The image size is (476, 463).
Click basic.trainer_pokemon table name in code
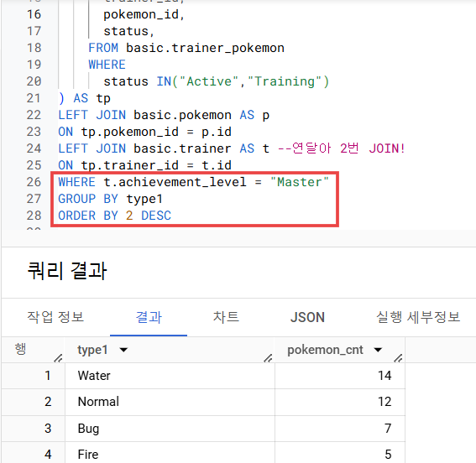(x=205, y=48)
